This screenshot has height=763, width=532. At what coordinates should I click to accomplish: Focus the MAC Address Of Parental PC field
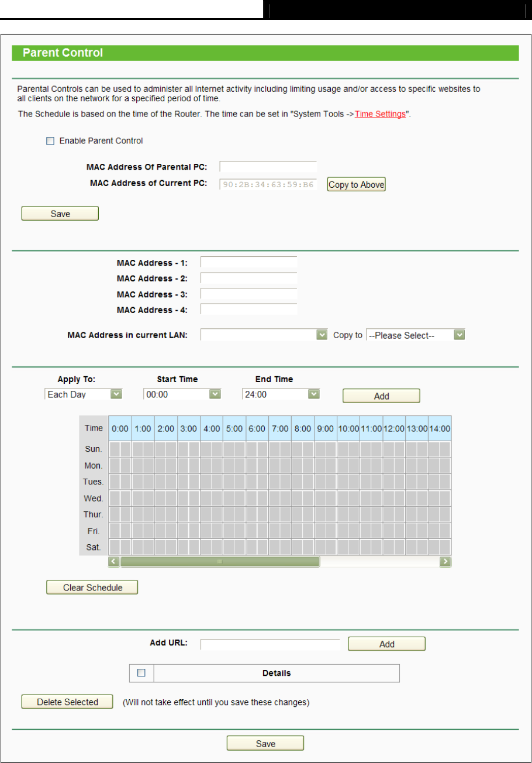(268, 168)
